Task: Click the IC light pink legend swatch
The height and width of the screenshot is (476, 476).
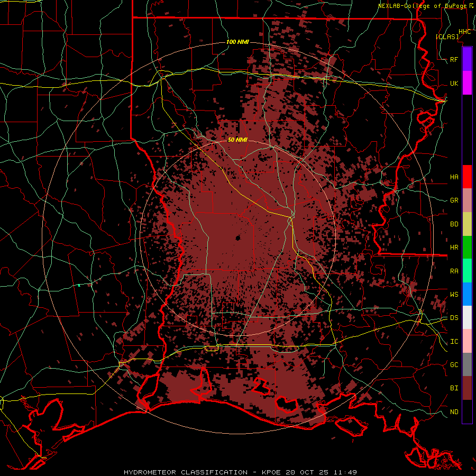Action: tap(467, 341)
